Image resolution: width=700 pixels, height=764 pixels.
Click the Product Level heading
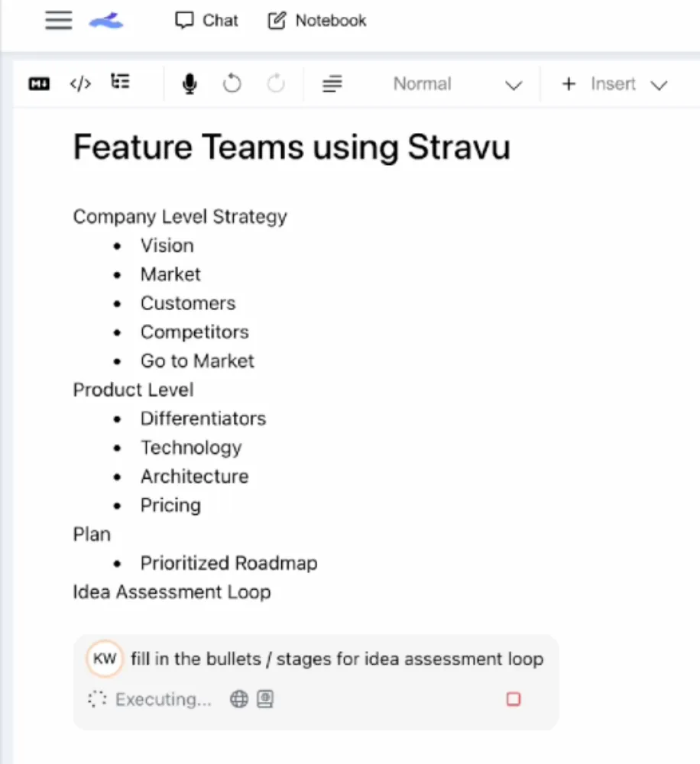point(133,390)
